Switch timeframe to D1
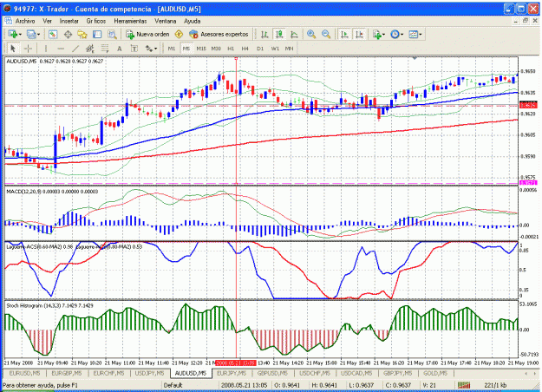This screenshot has height=392, width=542. tap(260, 49)
